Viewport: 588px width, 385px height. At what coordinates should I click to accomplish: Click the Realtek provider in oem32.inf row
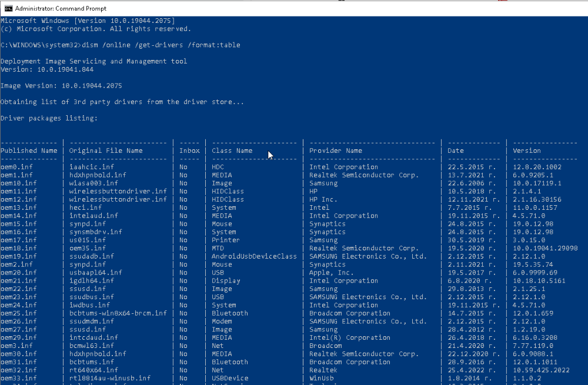323,370
